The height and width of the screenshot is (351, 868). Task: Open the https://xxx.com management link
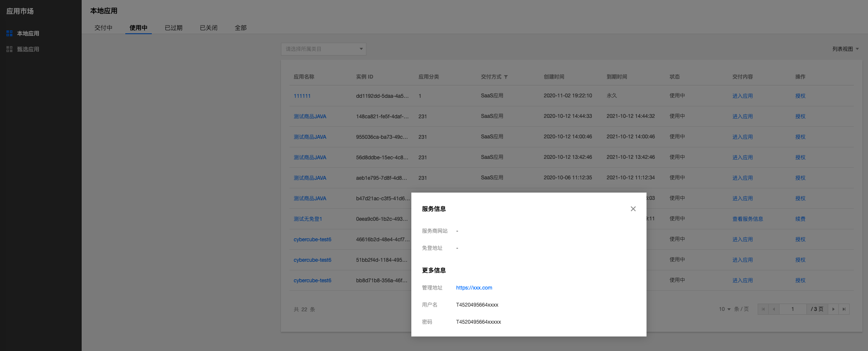coord(474,288)
